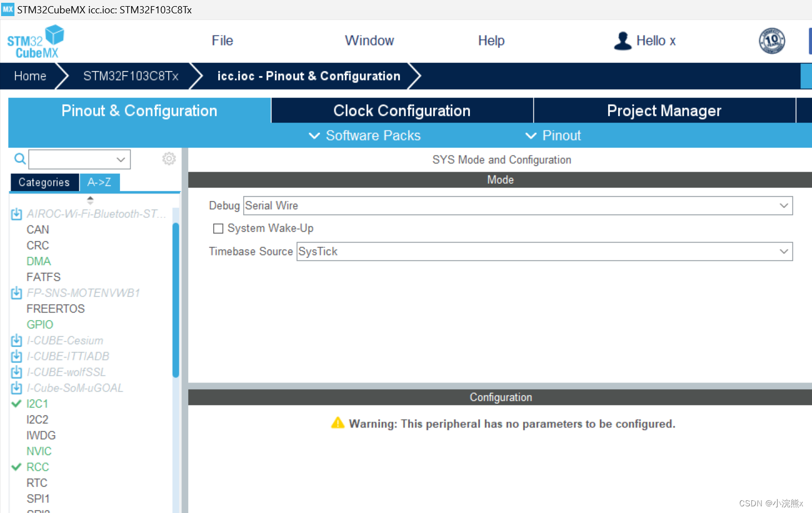This screenshot has width=812, height=513.
Task: Click the yellow warning triangle icon
Action: (338, 423)
